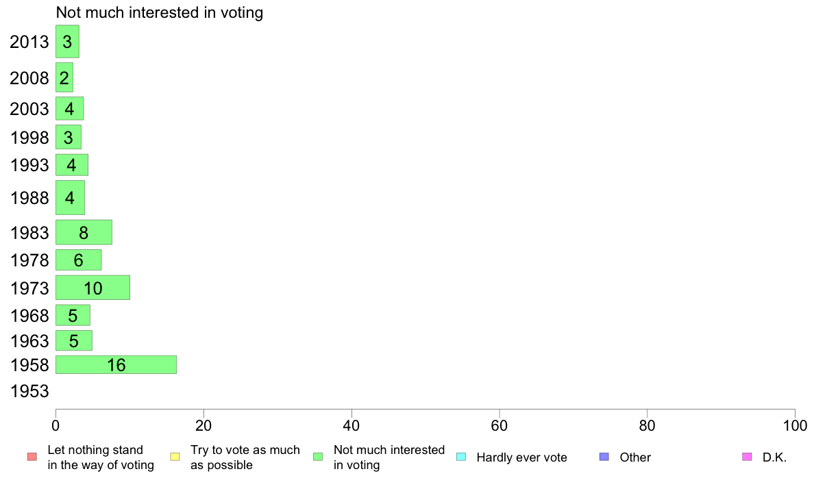This screenshot has height=504, width=814.
Task: Select the 2013 bar showing 3
Action: click(67, 42)
